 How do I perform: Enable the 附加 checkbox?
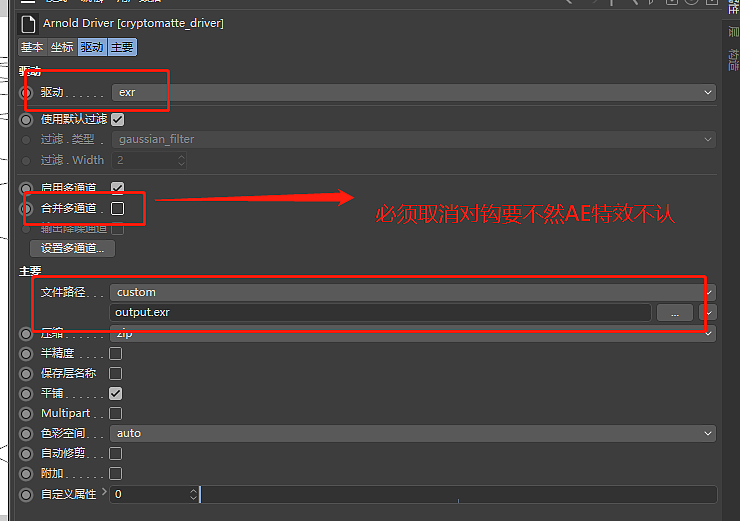(x=116, y=474)
